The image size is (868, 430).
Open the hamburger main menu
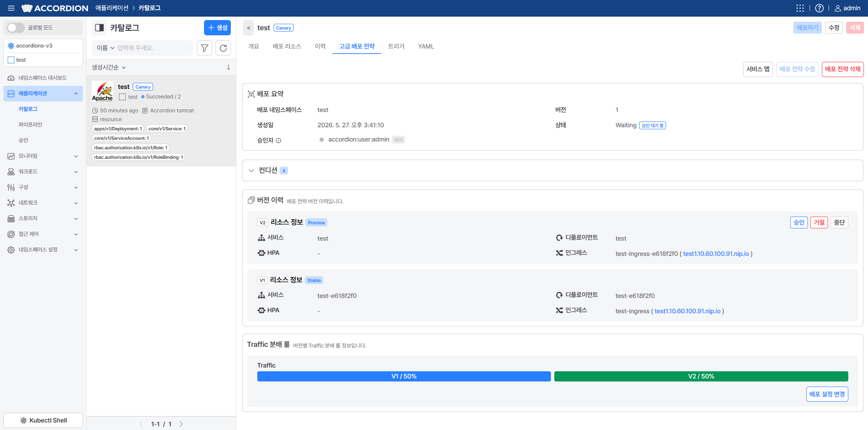(x=11, y=8)
